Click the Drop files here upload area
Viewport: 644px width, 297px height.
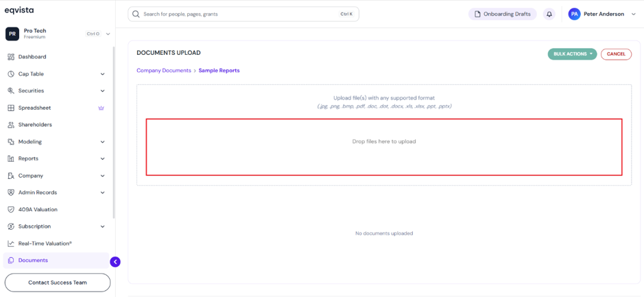coord(384,147)
